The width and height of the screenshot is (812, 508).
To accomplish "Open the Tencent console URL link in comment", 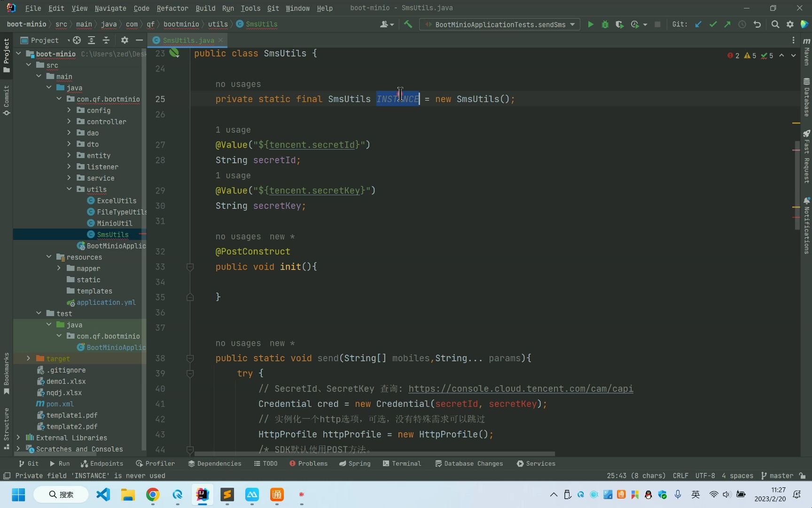I will 521,389.
